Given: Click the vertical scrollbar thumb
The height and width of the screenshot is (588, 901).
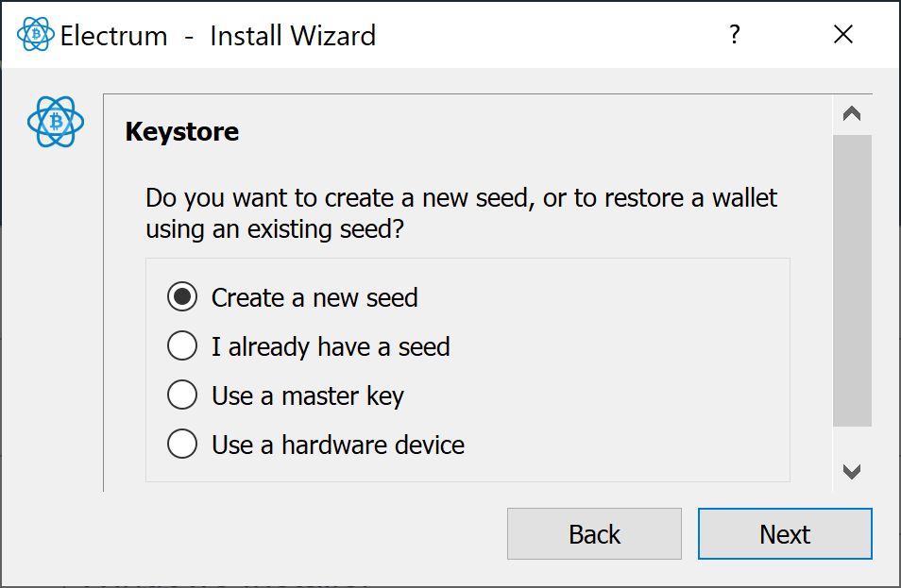Looking at the screenshot, I should pos(851,280).
